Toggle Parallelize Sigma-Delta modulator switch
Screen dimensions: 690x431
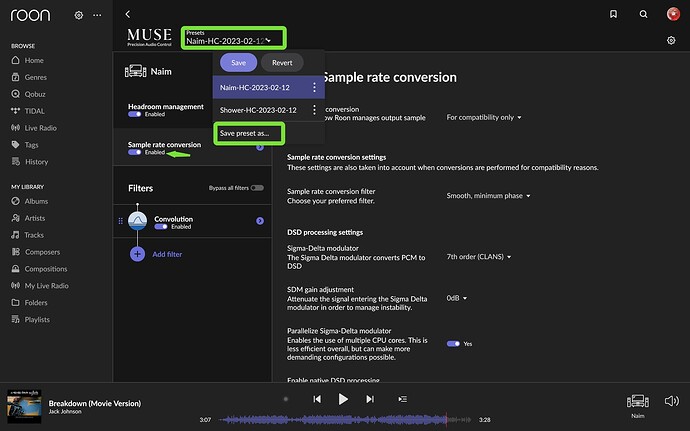tap(453, 343)
